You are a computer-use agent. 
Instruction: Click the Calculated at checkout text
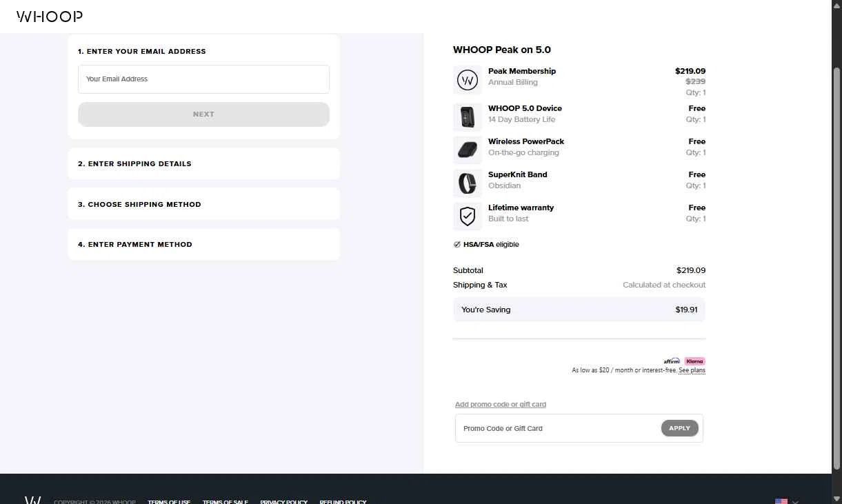664,285
